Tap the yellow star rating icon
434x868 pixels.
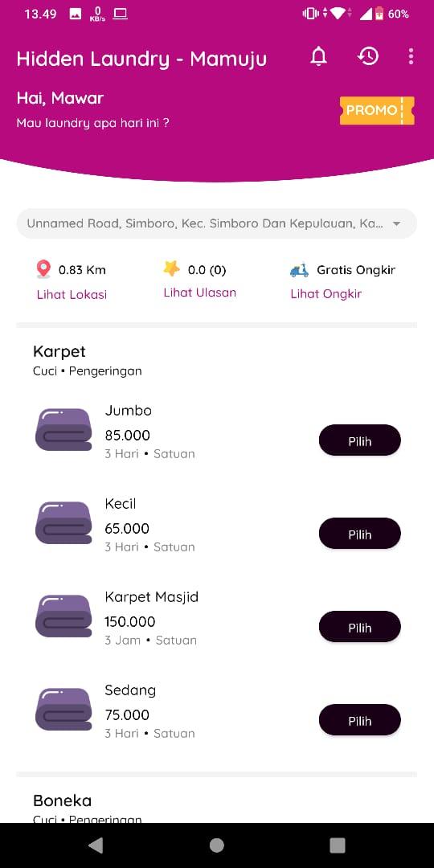172,269
